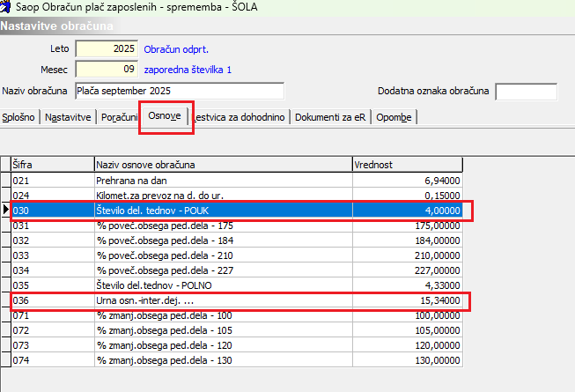Select row 021 Prehrana na dan
The image size is (575, 392).
click(237, 181)
